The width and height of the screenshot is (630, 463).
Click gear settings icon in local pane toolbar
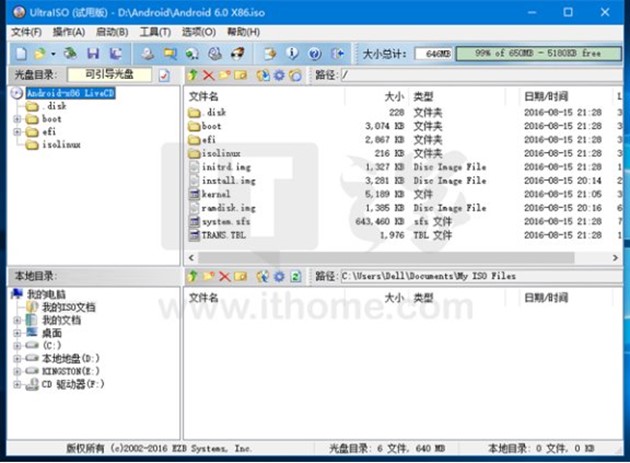pyautogui.click(x=279, y=276)
